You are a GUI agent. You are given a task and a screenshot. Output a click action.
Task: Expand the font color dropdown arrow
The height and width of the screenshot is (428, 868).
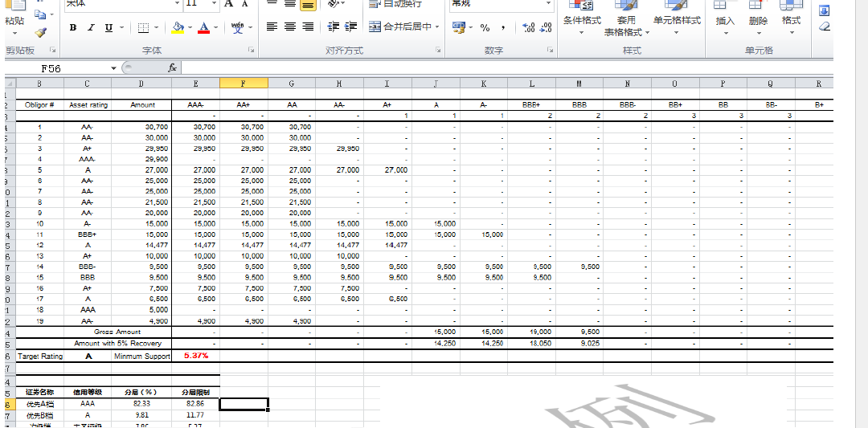click(x=216, y=27)
